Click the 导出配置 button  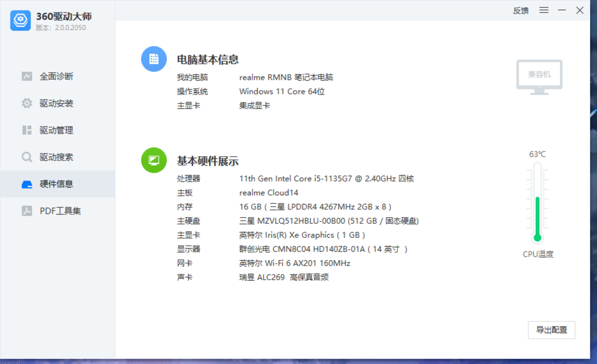click(x=551, y=330)
